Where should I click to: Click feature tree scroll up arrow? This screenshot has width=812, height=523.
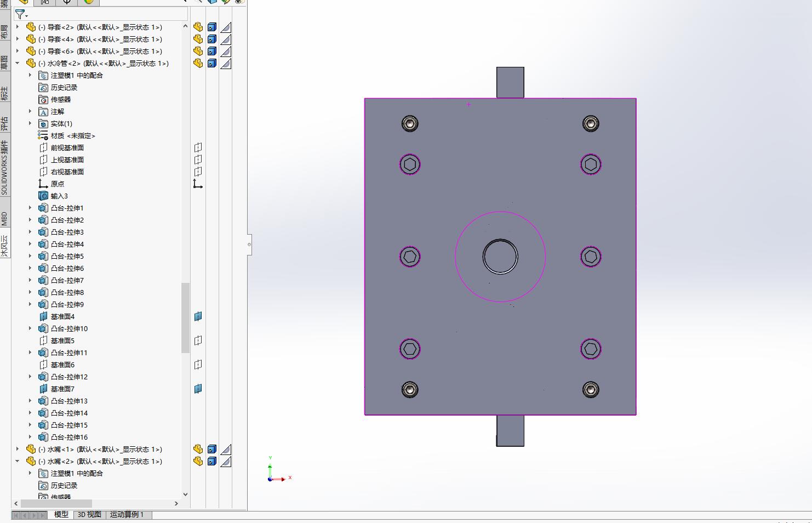[185, 26]
